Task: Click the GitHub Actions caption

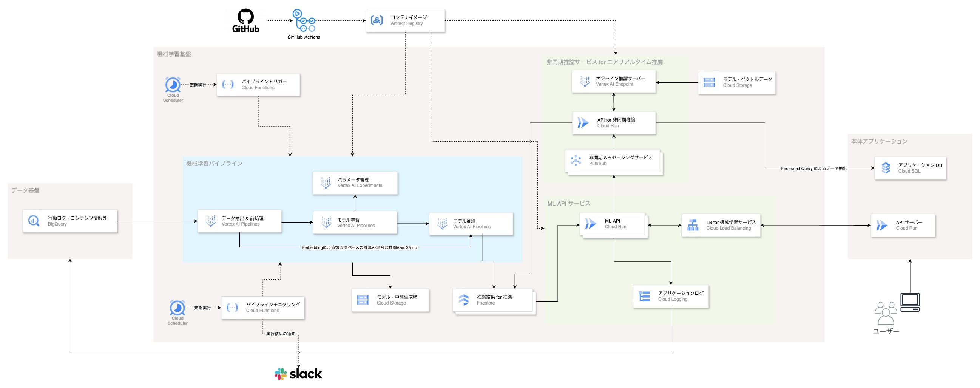Action: [304, 37]
